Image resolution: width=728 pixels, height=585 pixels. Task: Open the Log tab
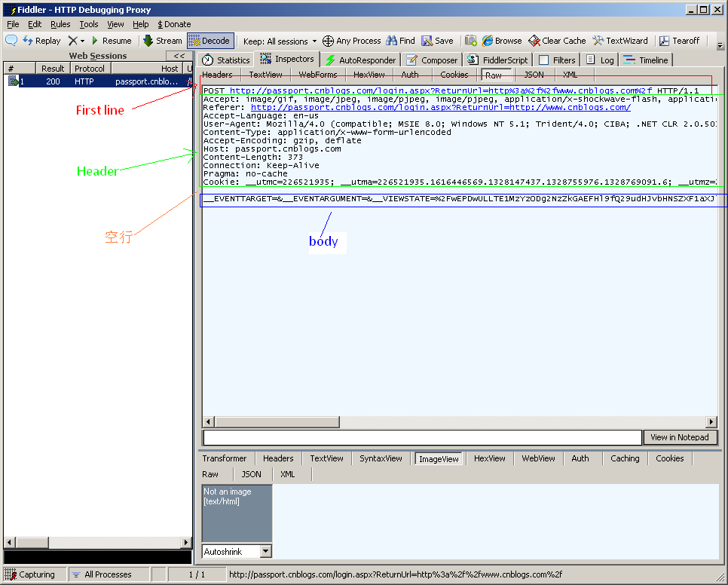point(600,60)
